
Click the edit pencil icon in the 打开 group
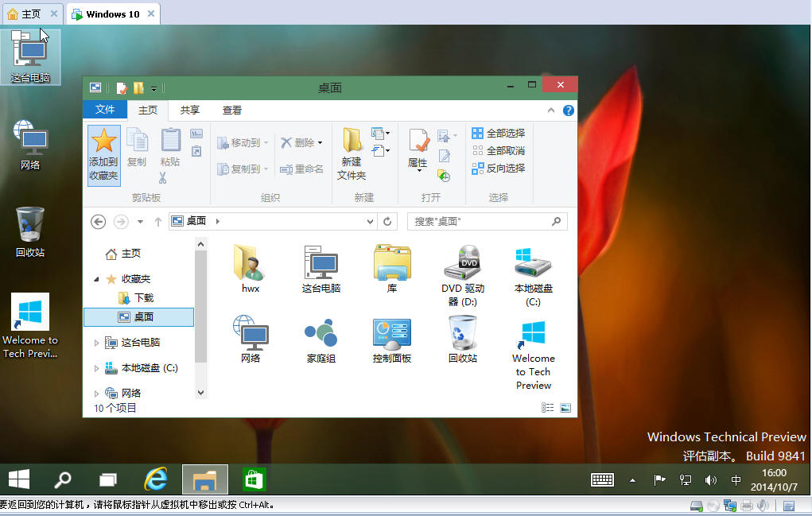pyautogui.click(x=445, y=155)
